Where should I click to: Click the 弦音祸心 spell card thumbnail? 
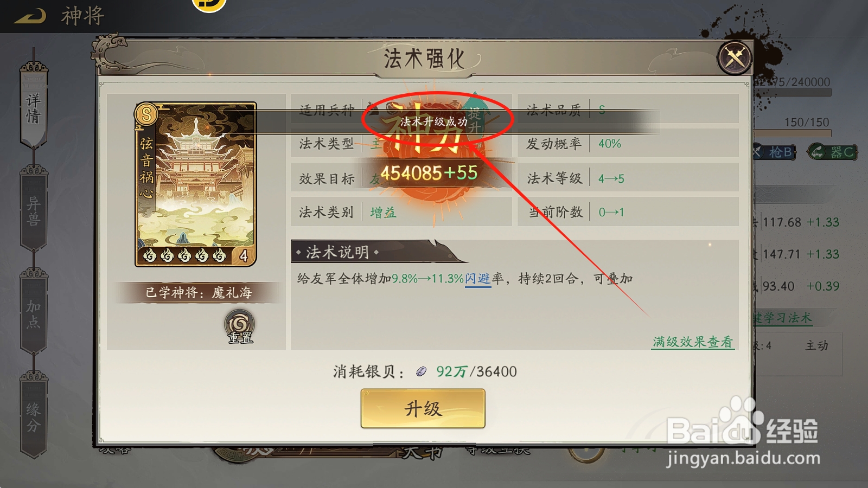(196, 184)
